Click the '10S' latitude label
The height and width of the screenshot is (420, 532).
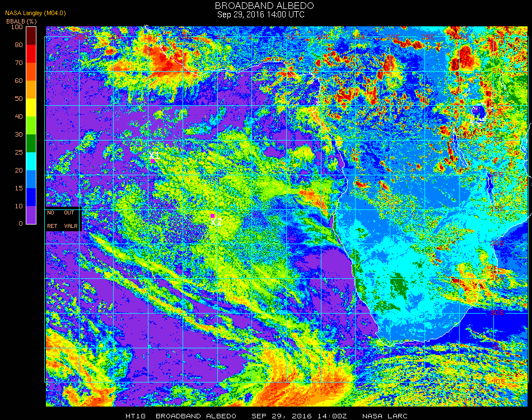tap(496, 174)
